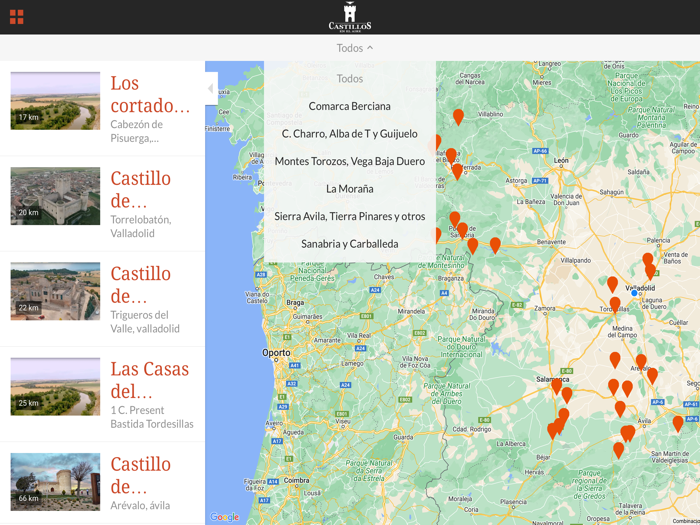
Task: Filter by Sanabria y Carballeda
Action: point(350,244)
